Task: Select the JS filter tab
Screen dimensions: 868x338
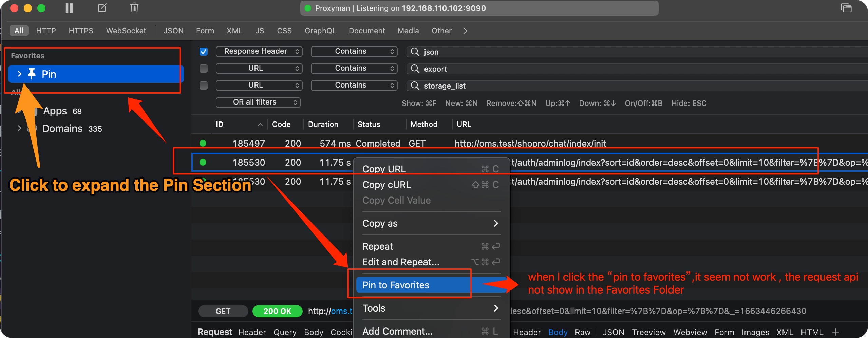Action: 260,31
